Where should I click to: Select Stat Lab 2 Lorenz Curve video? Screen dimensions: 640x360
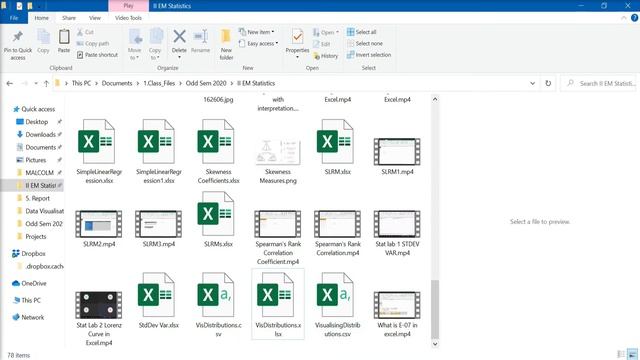coord(99,305)
